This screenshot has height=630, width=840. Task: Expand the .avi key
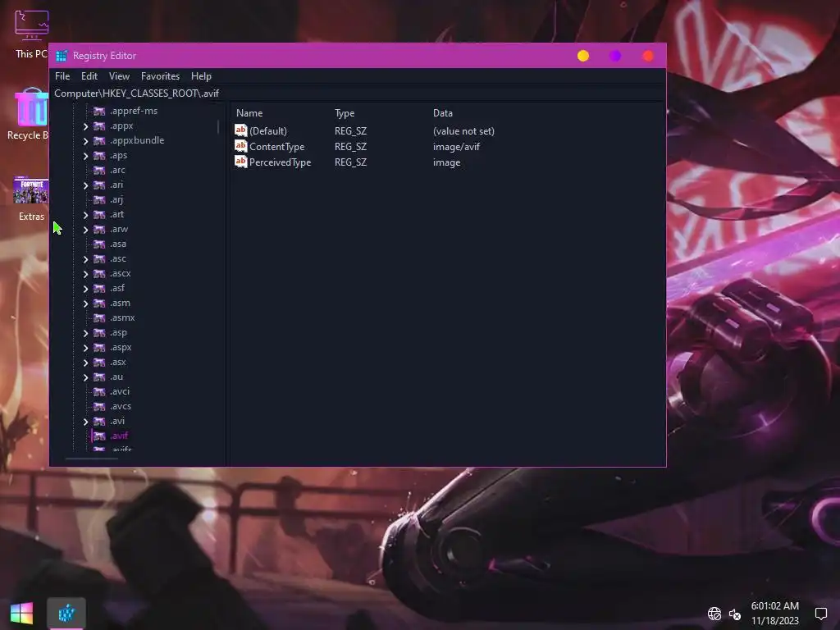click(x=85, y=422)
